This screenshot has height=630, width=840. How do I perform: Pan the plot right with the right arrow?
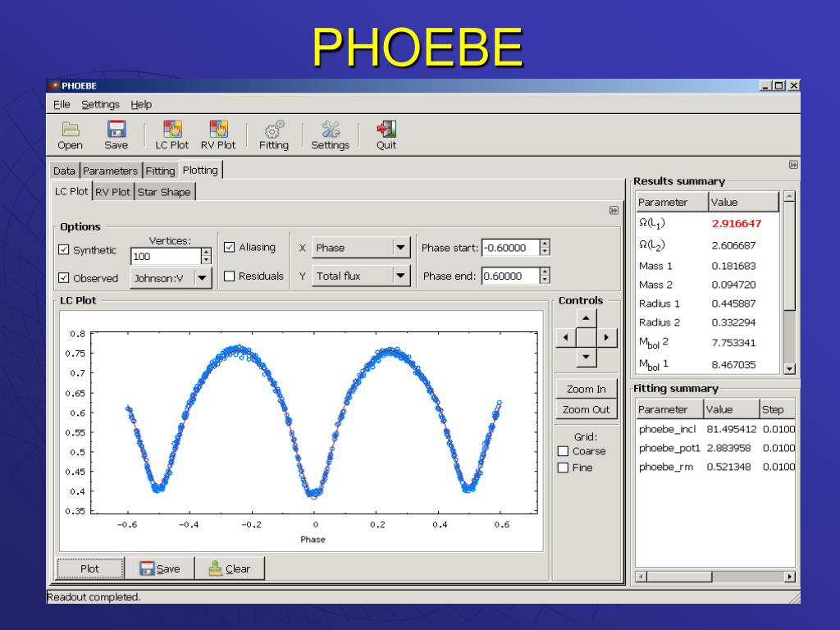point(606,337)
